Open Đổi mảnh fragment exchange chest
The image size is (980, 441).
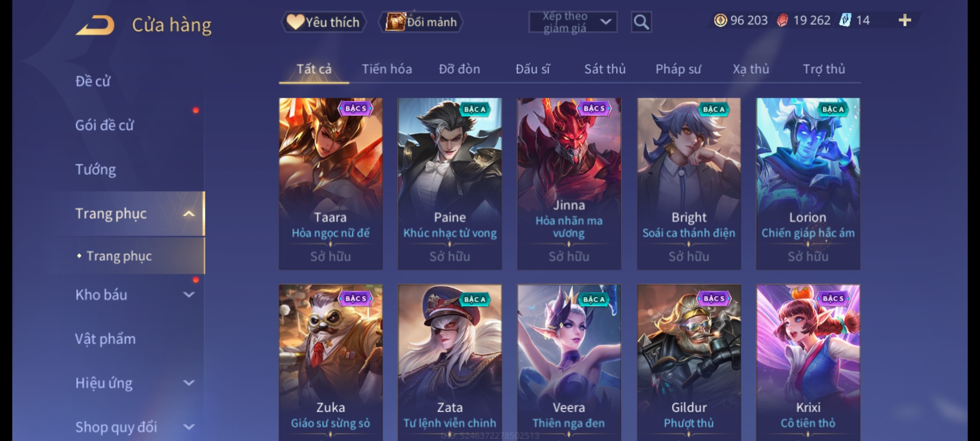[421, 22]
